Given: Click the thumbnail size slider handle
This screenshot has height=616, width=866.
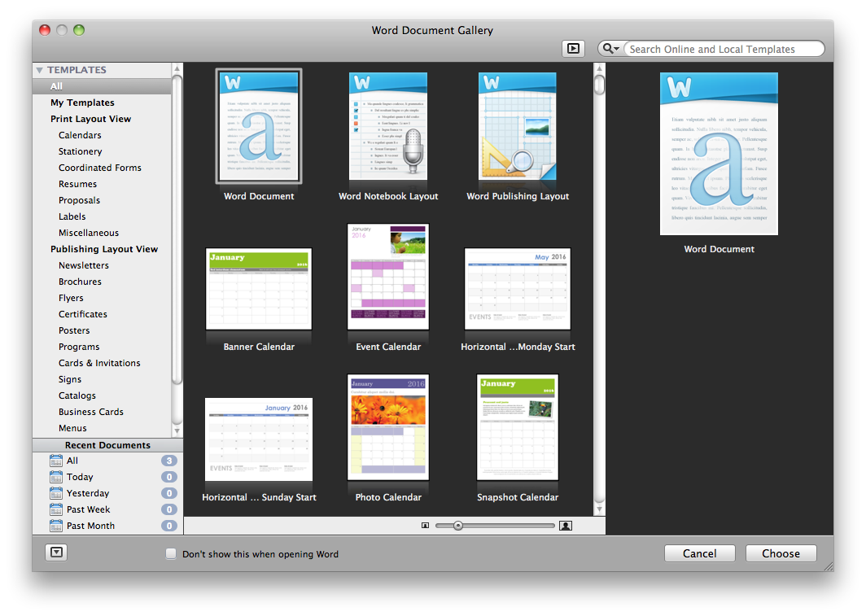Looking at the screenshot, I should (458, 526).
